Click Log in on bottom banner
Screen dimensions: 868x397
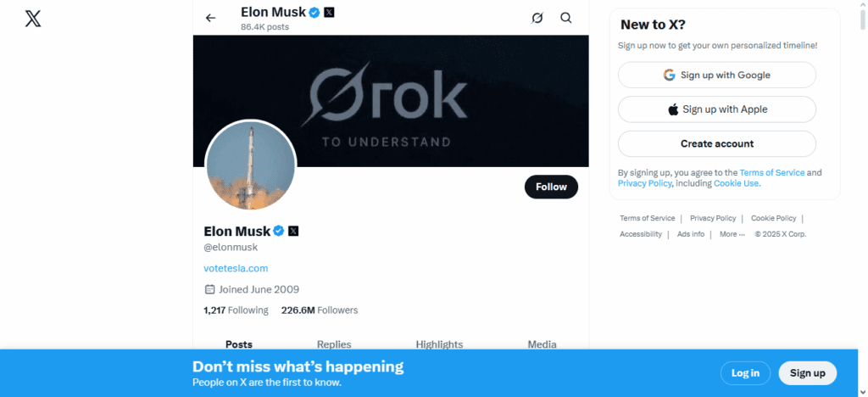(745, 373)
